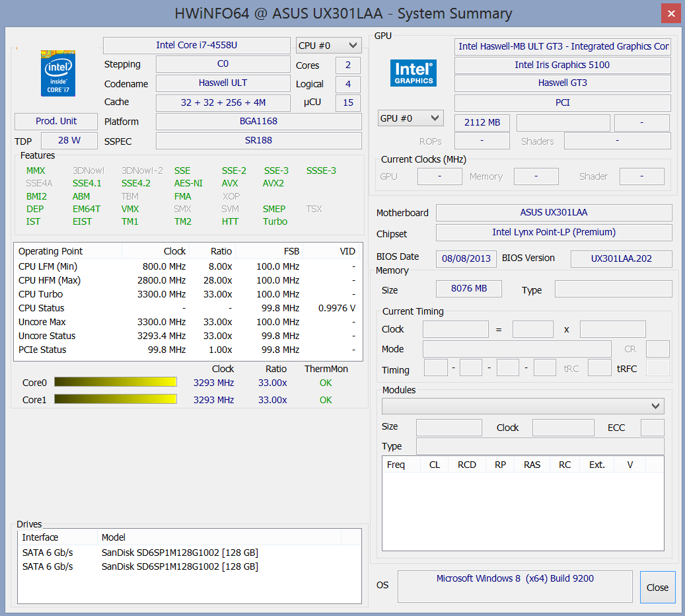Click the Cores count field
Image resolution: width=685 pixels, height=616 pixels.
coord(347,65)
